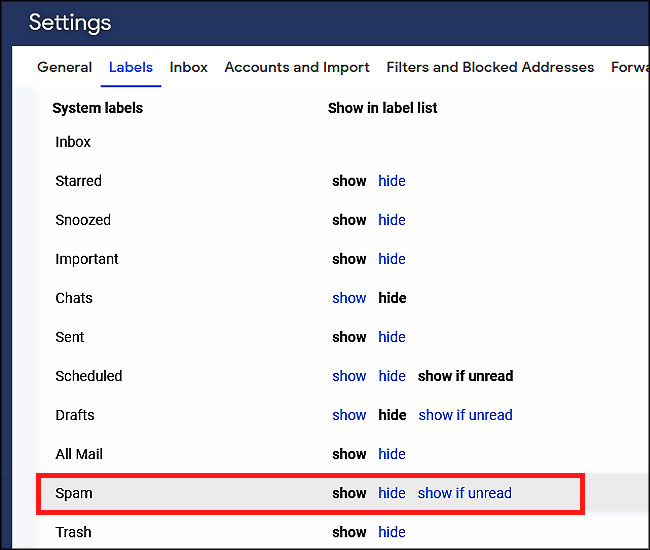
Task: Select the Labels tab
Action: pos(131,67)
